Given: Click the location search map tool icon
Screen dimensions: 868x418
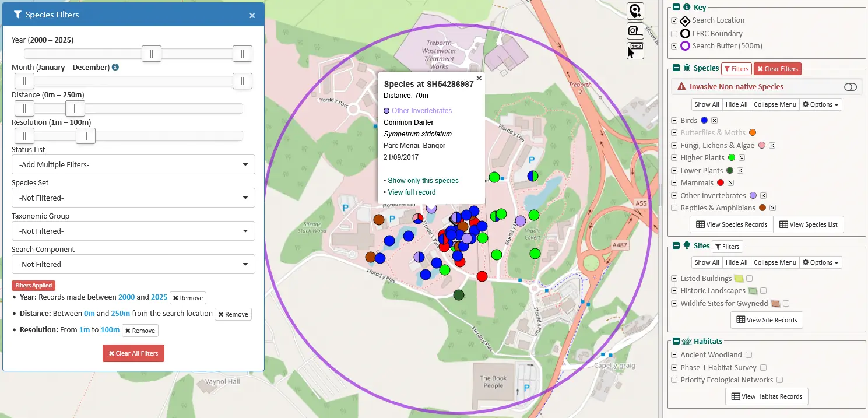Looking at the screenshot, I should 635,11.
